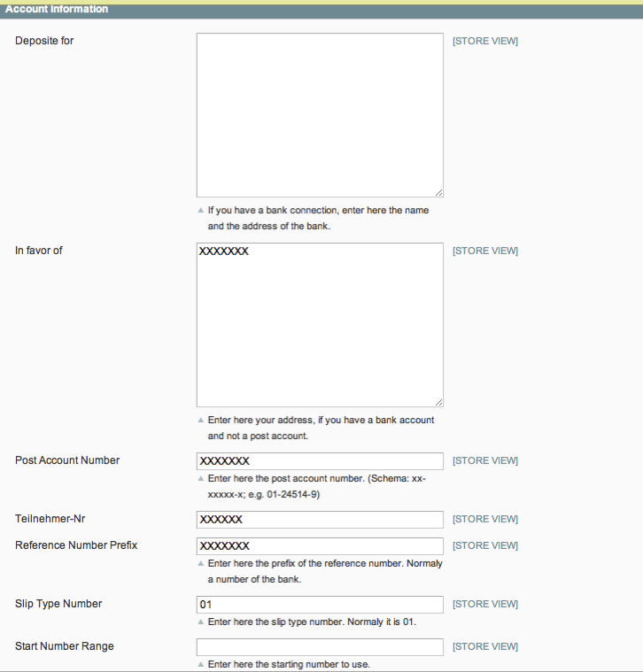Click the post account schema hint text

pos(317,486)
